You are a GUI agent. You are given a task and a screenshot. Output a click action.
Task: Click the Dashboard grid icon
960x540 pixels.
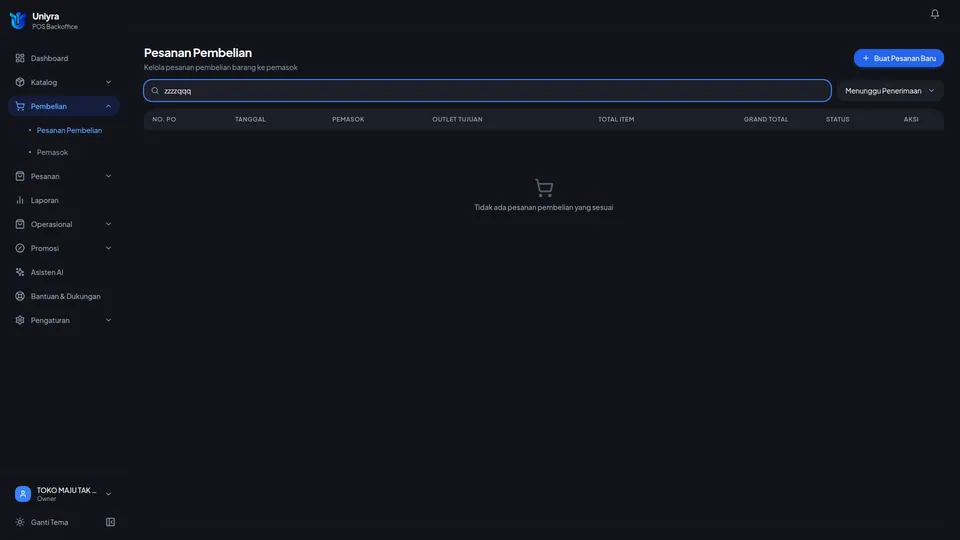coord(20,58)
